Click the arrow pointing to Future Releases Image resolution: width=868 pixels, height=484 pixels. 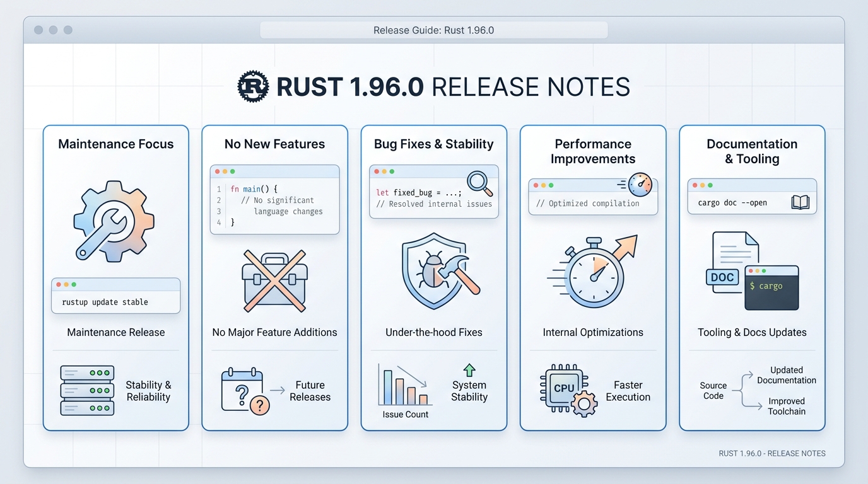[278, 391]
